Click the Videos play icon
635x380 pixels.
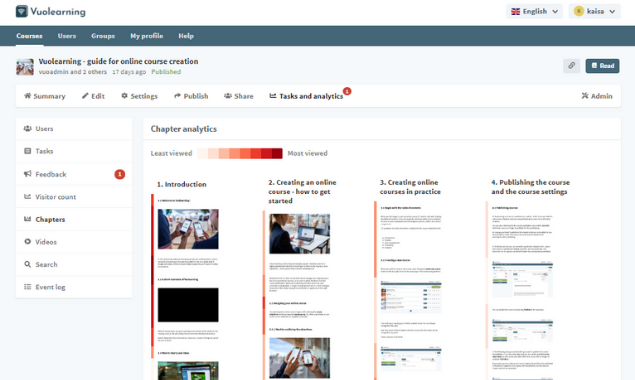coord(28,241)
